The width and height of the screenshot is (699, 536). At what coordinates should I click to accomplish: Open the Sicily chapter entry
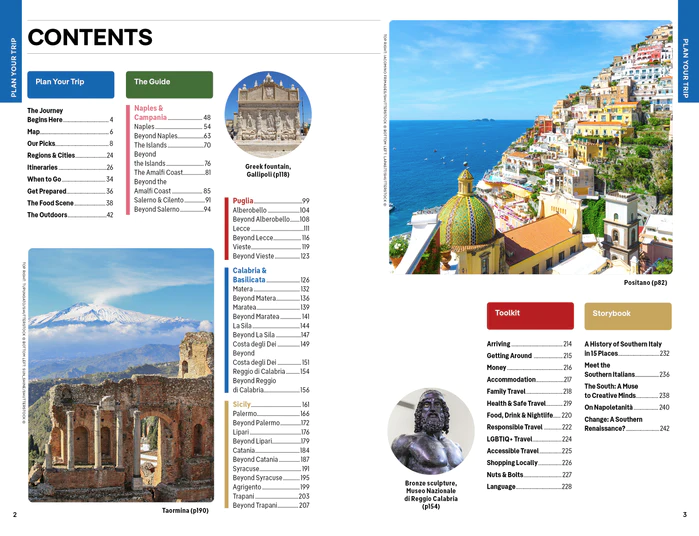(243, 404)
